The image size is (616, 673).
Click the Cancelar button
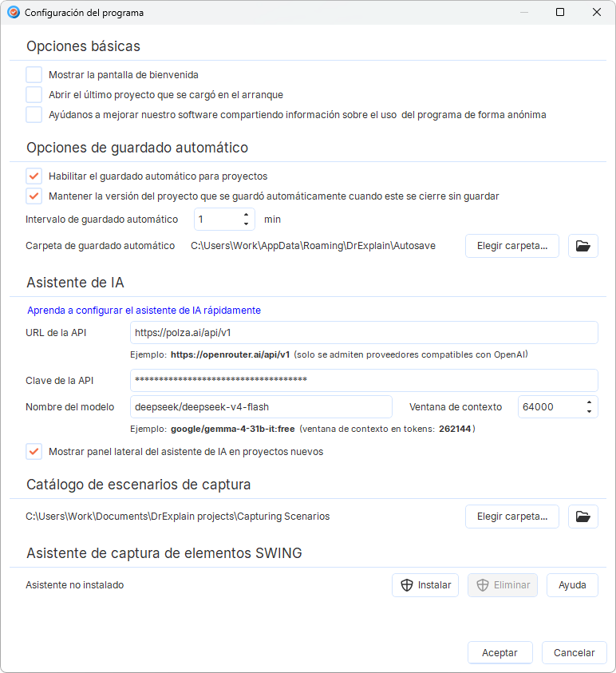coord(574,653)
